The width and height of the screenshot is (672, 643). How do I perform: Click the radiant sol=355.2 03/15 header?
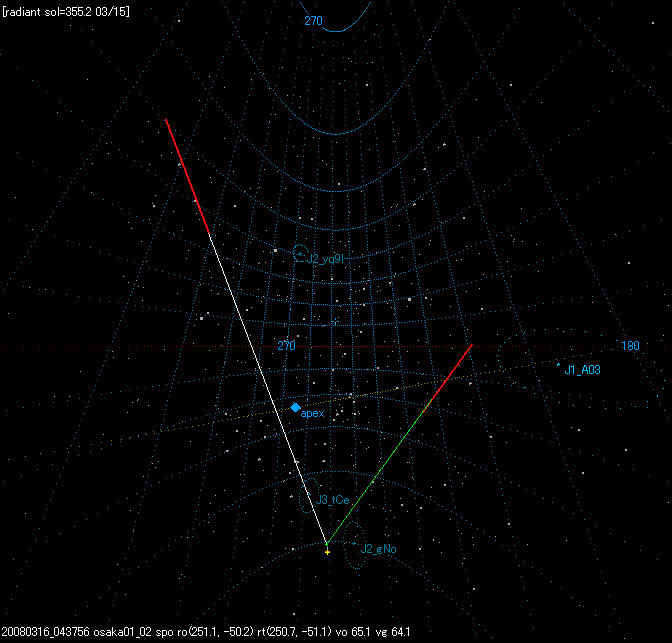tap(66, 12)
